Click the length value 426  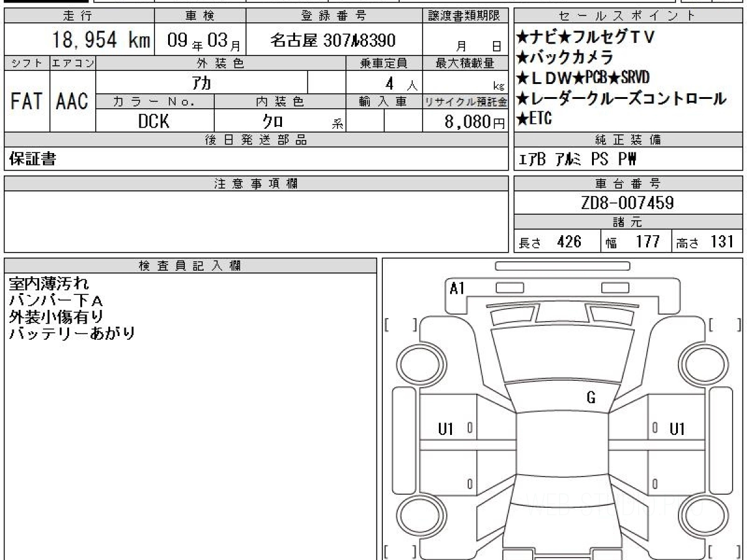[x=569, y=242]
